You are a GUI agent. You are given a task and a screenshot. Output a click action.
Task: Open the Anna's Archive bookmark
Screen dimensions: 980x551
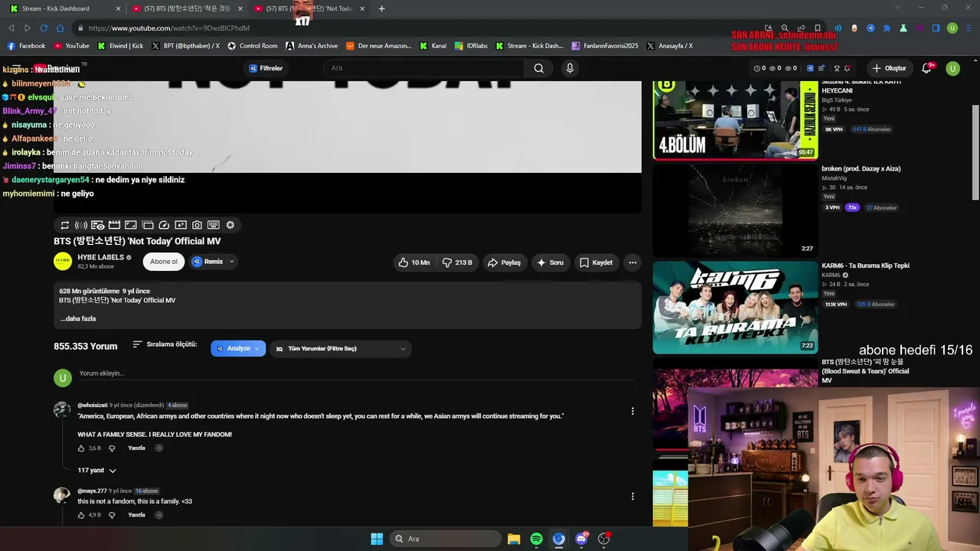[312, 46]
